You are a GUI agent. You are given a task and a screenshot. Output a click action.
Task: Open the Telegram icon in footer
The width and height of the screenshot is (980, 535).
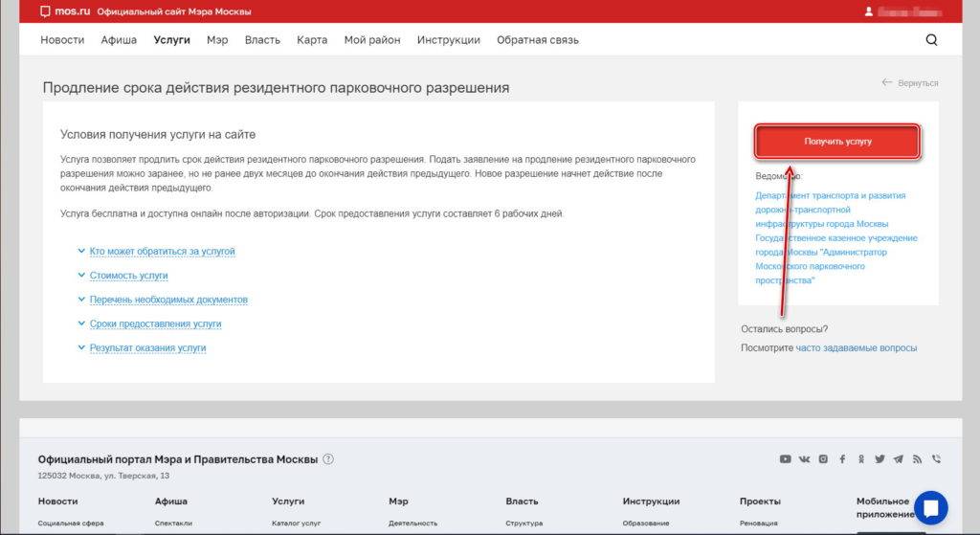coord(899,459)
